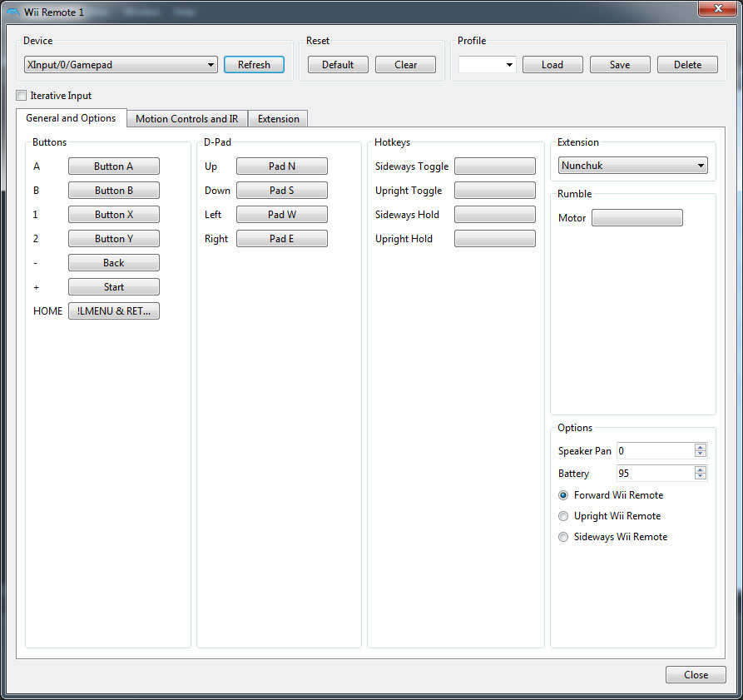The image size is (743, 700).
Task: Click the Back mapping for minus
Action: 114,262
